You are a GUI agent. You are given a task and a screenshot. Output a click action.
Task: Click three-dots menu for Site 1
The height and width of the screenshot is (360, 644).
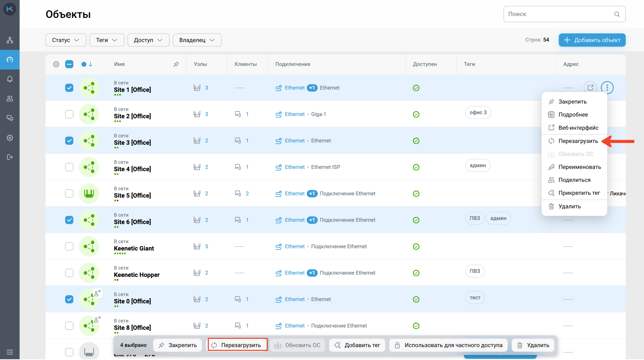pyautogui.click(x=607, y=88)
